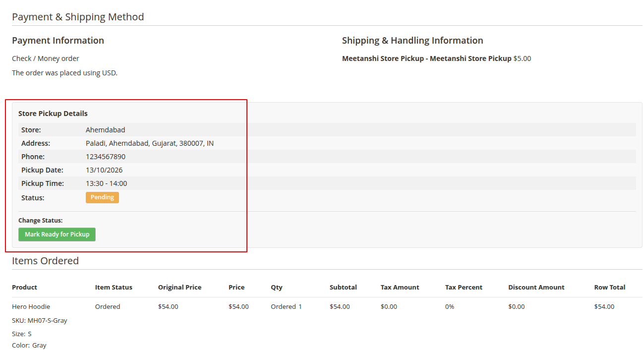Screen dimensions: 644x353
Task: Click the Pickup Date: label
Action: click(42, 170)
